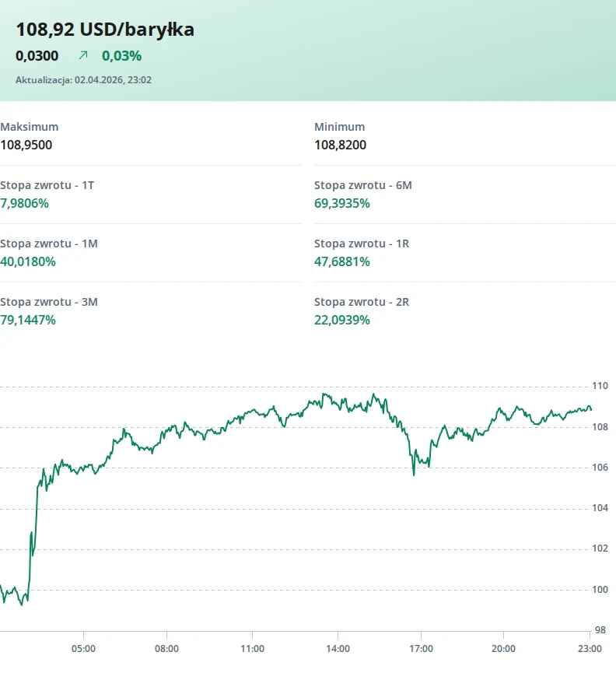Click the 110 price axis label
This screenshot has height=673, width=616.
[600, 386]
